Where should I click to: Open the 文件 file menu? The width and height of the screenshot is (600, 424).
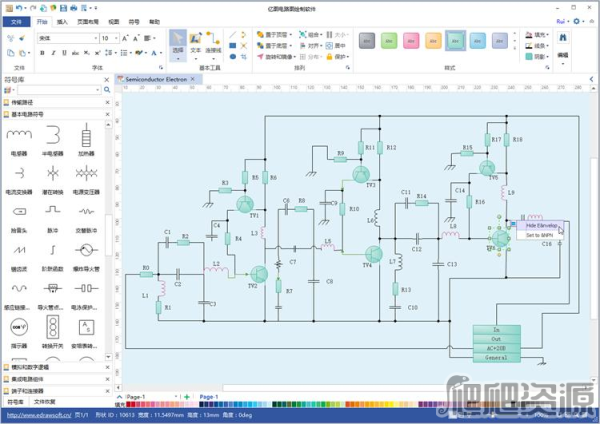pyautogui.click(x=15, y=20)
